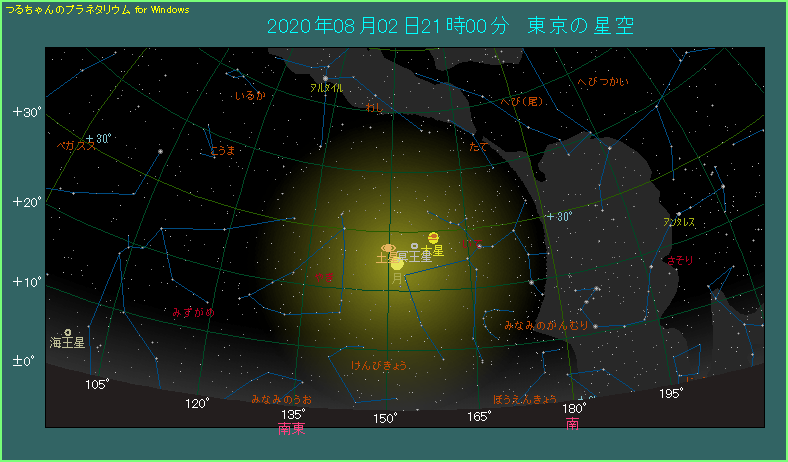Click the +20° altitude label
Viewport: 788px width, 462px height.
pos(26,202)
